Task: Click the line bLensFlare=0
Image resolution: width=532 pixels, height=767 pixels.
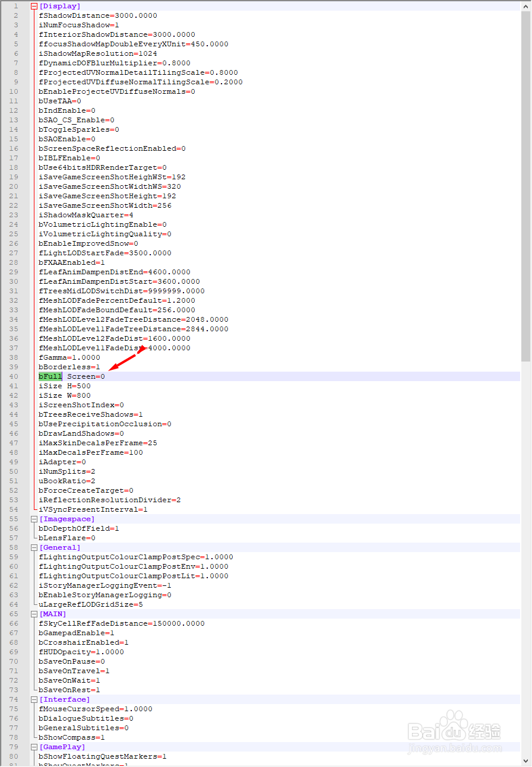Action: tap(67, 538)
